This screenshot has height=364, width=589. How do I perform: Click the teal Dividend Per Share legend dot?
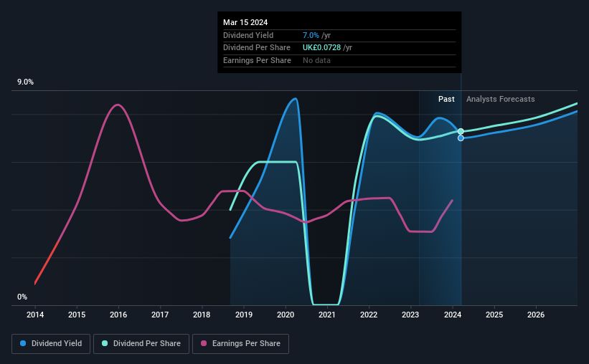[x=105, y=343]
